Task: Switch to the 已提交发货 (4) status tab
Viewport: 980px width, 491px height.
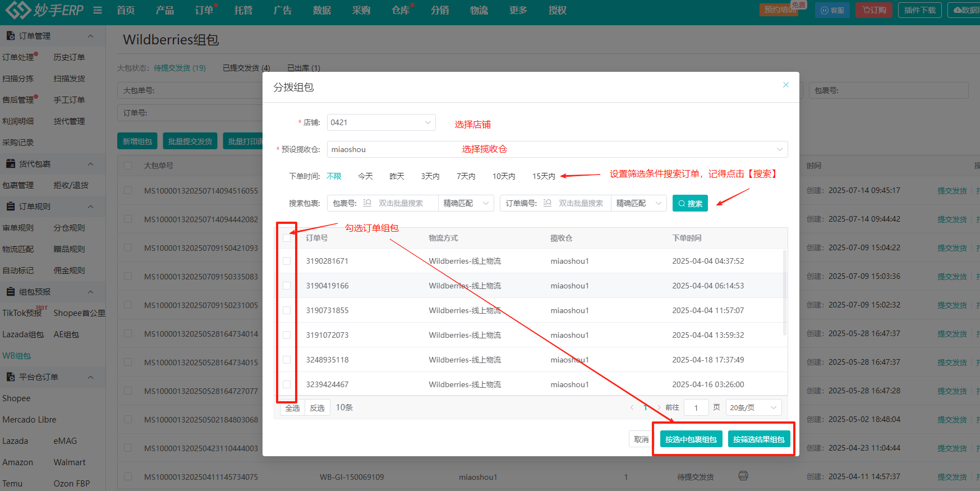Action: pyautogui.click(x=246, y=68)
